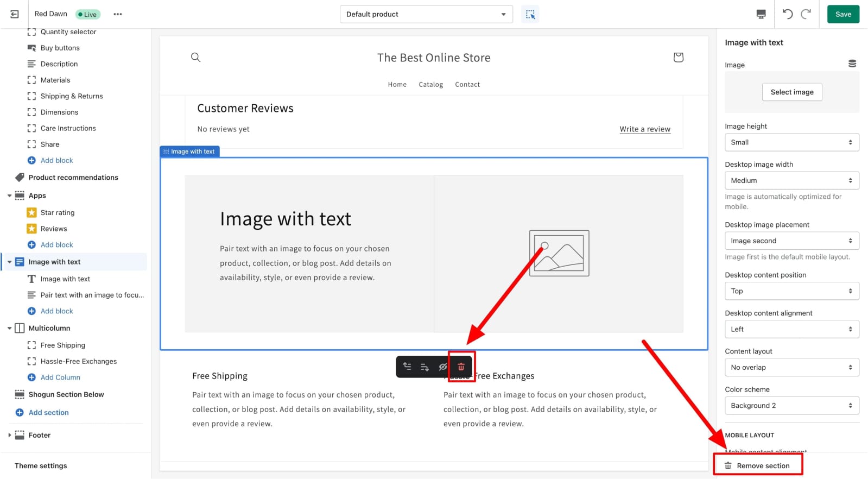Click the store search magnifier icon
This screenshot has height=479, width=868.
click(196, 58)
